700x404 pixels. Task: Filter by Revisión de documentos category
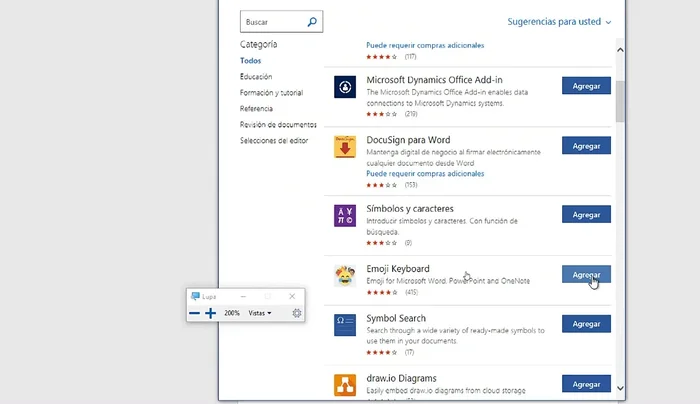pos(278,125)
